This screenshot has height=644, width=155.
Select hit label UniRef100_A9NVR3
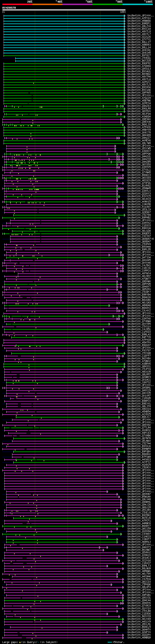(139, 45)
